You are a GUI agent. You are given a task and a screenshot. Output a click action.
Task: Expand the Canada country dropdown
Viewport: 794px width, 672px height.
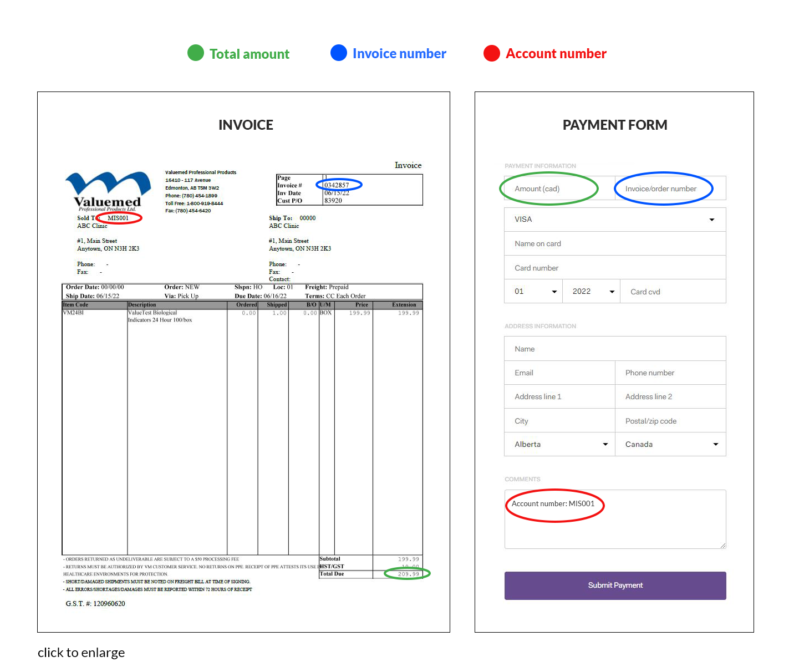point(670,445)
